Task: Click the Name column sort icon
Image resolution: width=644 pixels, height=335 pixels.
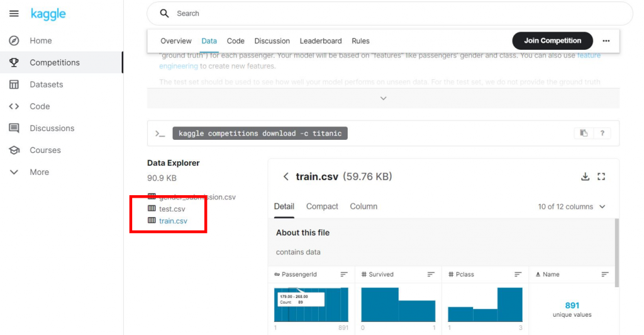Action: coord(605,274)
